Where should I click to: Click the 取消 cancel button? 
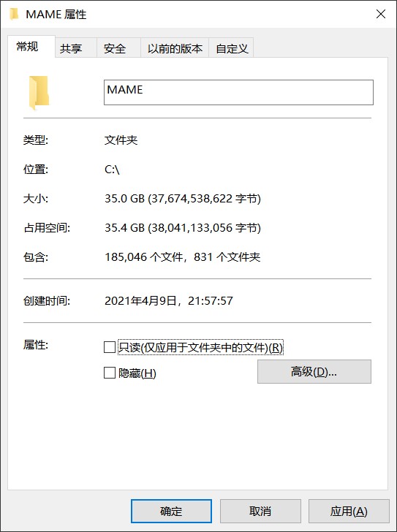click(260, 511)
